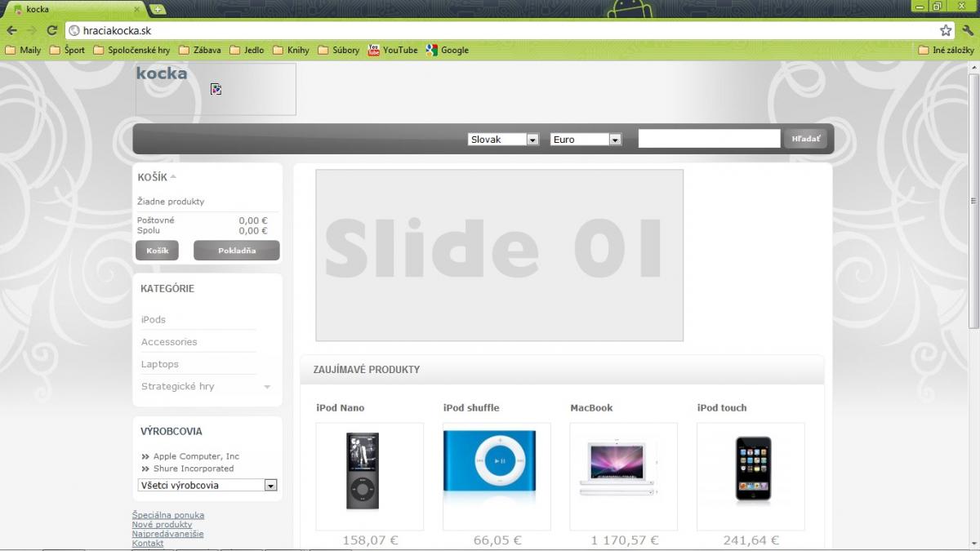This screenshot has height=551, width=980.
Task: Open the Euro currency dropdown
Action: [x=586, y=140]
